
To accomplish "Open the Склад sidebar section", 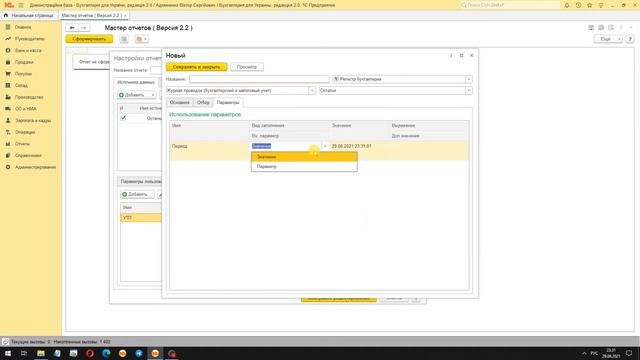I will tap(21, 85).
